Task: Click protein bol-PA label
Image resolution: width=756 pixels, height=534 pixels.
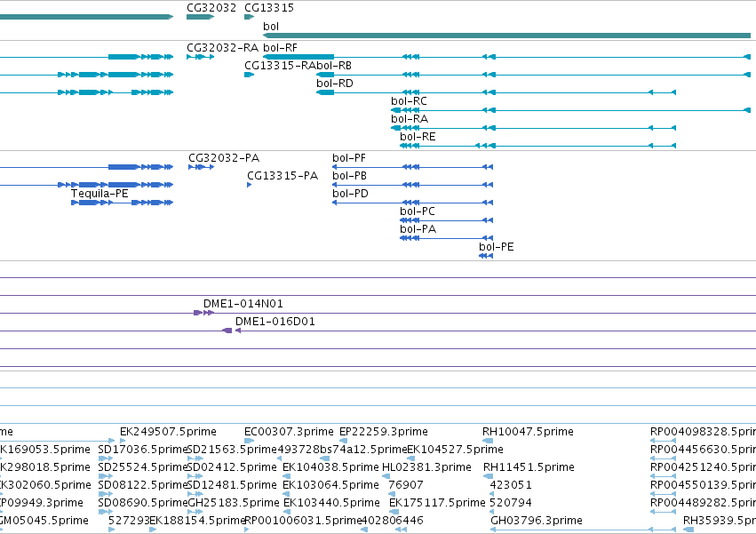Action: click(418, 229)
